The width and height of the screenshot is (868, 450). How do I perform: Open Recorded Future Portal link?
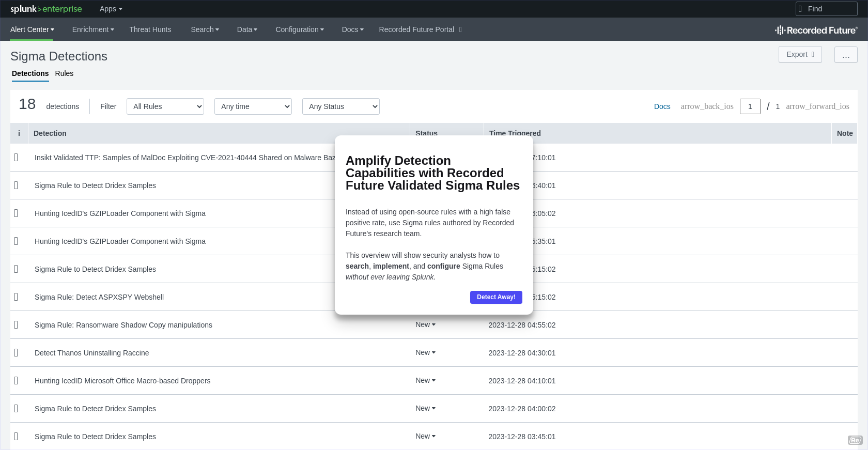420,29
